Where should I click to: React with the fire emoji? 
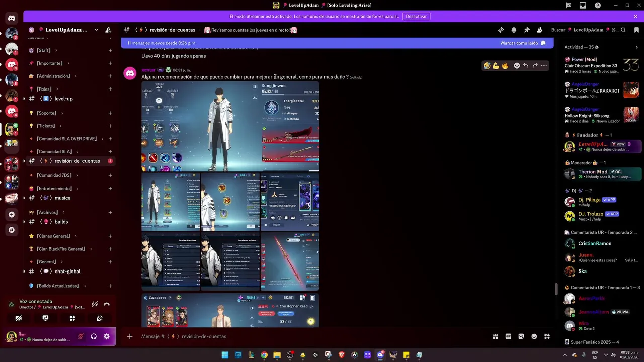click(x=505, y=66)
